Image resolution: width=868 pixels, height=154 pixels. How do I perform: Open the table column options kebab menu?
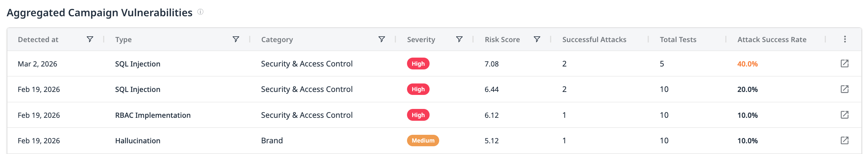845,39
